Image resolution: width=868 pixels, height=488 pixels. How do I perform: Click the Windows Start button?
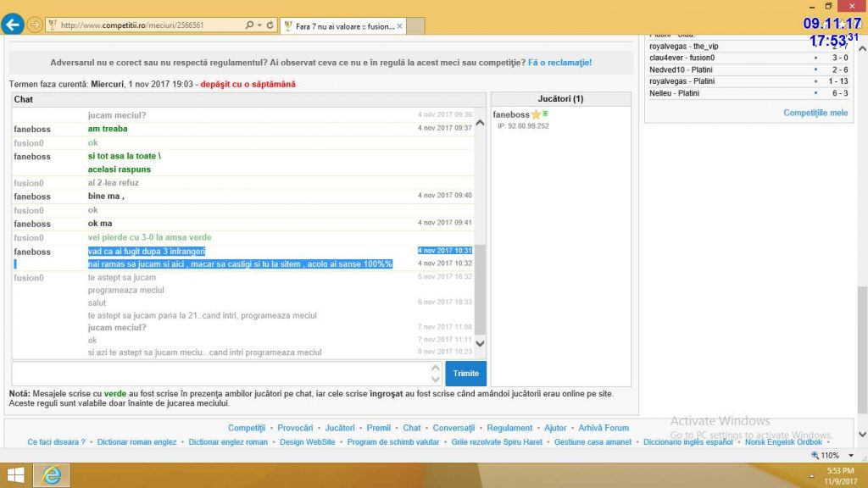(x=16, y=475)
